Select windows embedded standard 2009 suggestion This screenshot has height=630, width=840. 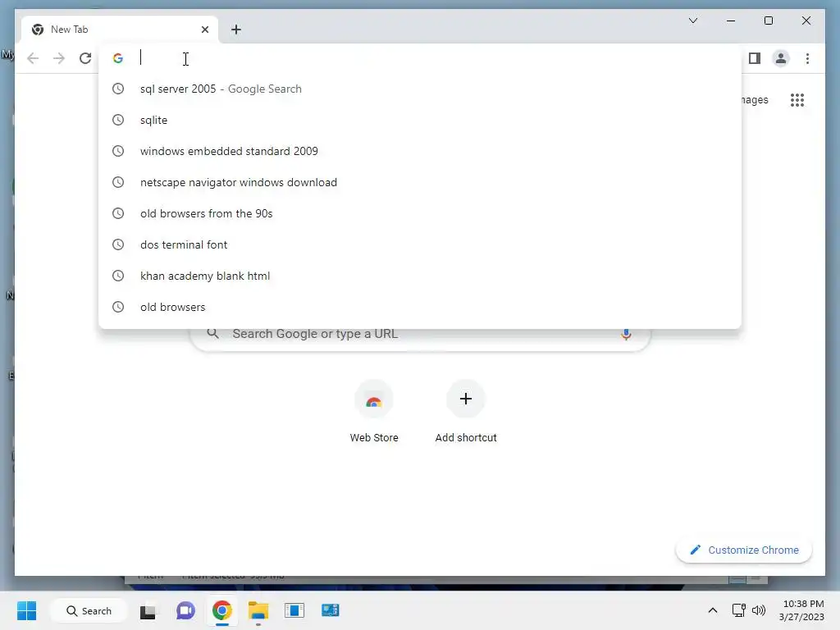click(x=420, y=151)
